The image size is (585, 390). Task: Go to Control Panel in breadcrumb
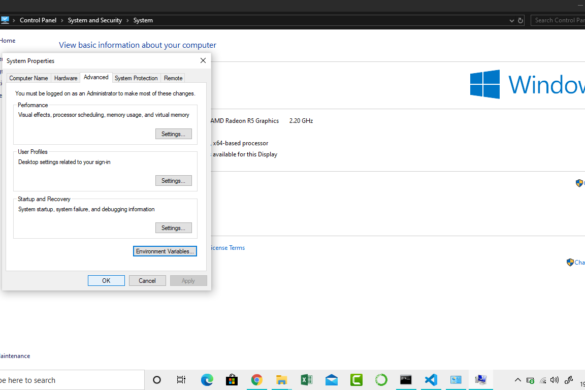(38, 20)
